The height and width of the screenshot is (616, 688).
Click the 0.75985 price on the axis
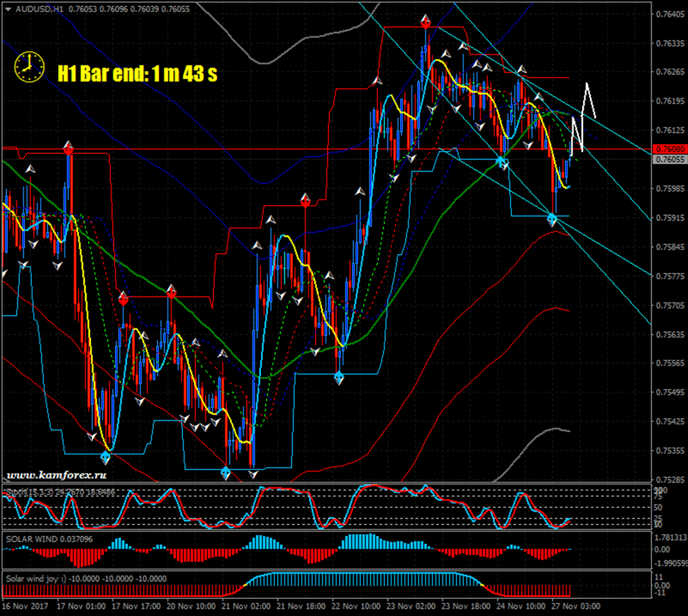coord(670,189)
